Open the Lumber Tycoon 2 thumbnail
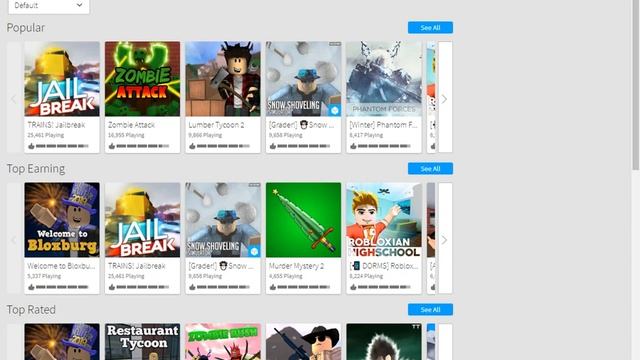The height and width of the screenshot is (360, 640). pos(223,79)
